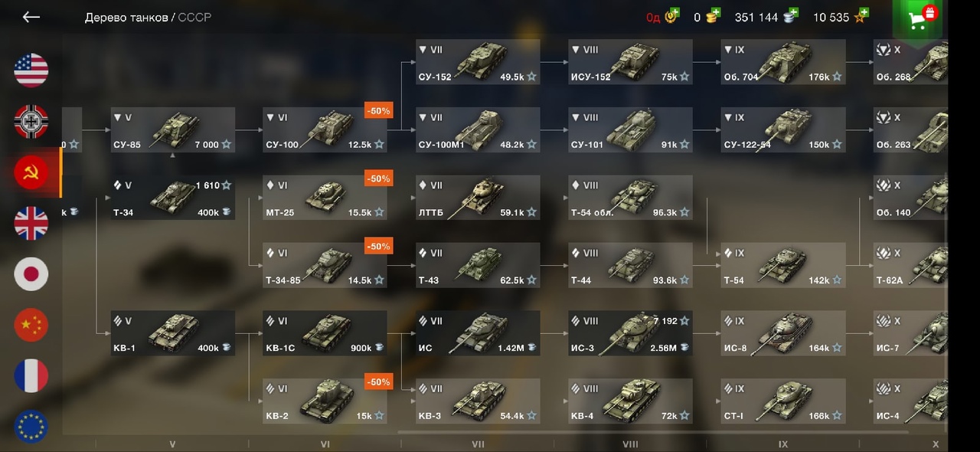Select the Germany nation flag

31,122
